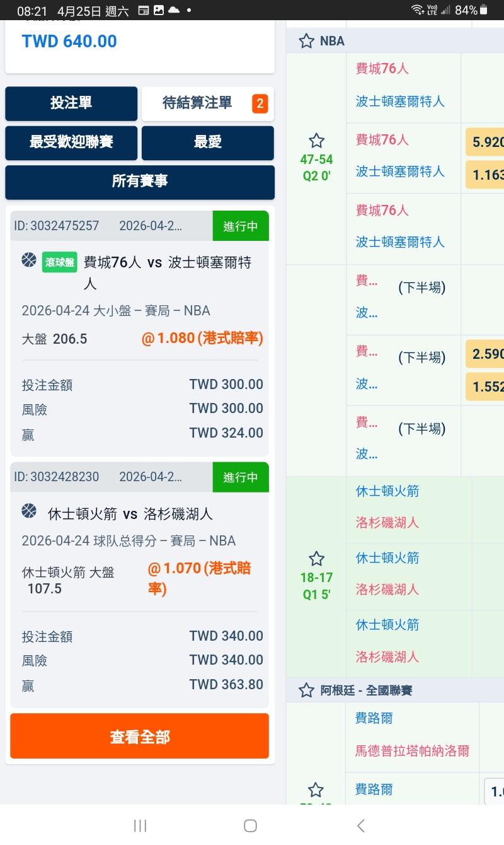Open the 最愛 favorites section
Viewport: 504px width, 845px height.
point(207,143)
